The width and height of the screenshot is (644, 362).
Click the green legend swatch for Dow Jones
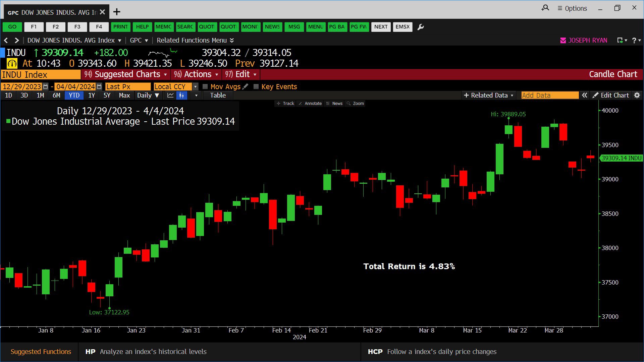coord(8,121)
